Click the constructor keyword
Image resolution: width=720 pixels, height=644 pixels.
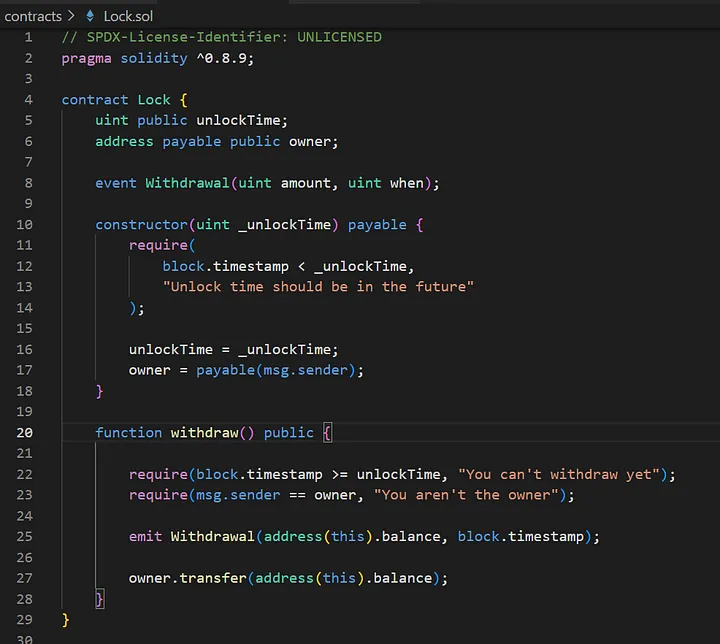tap(141, 225)
